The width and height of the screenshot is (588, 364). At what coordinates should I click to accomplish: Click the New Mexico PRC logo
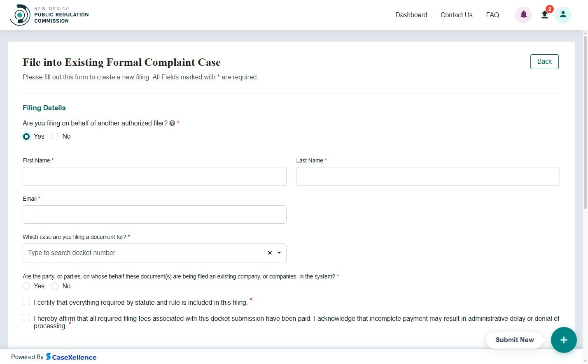pyautogui.click(x=49, y=15)
